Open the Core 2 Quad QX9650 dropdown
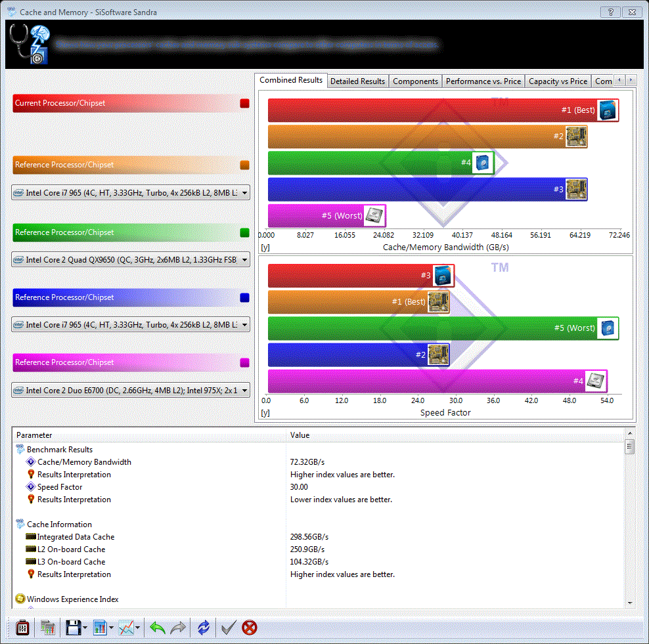The height and width of the screenshot is (644, 649). tap(130, 260)
